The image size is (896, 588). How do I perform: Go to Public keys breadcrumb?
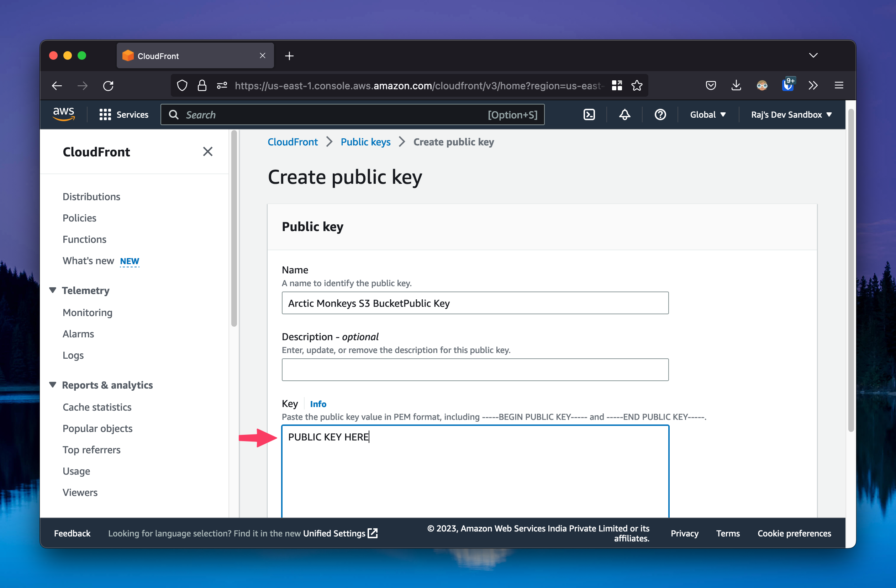(365, 142)
